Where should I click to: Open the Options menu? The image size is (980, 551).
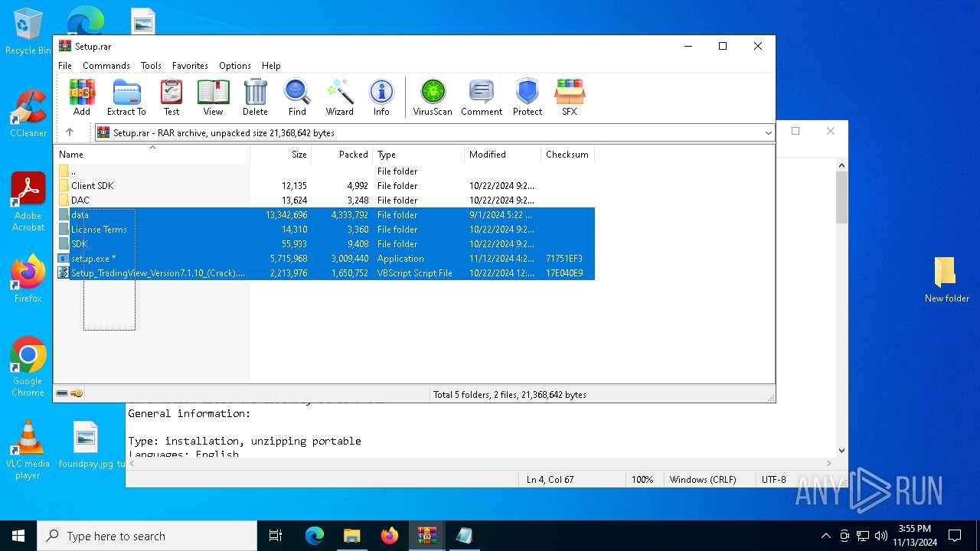[x=235, y=66]
